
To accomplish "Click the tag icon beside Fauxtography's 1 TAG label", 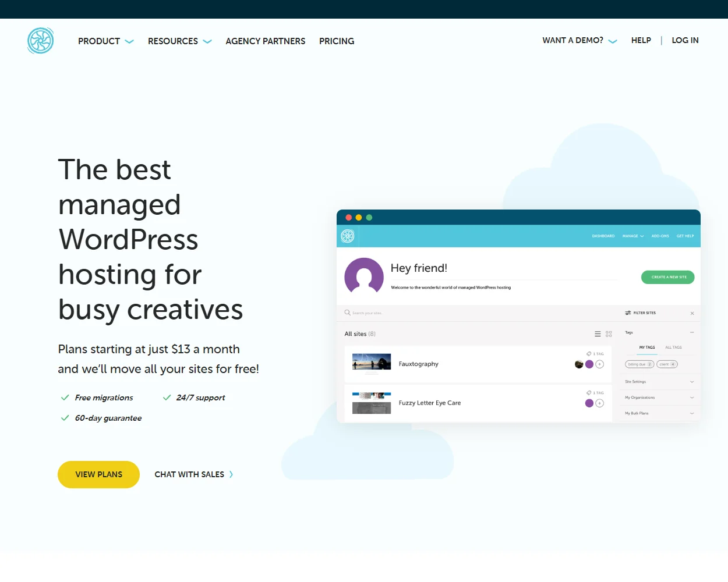I will coord(588,354).
